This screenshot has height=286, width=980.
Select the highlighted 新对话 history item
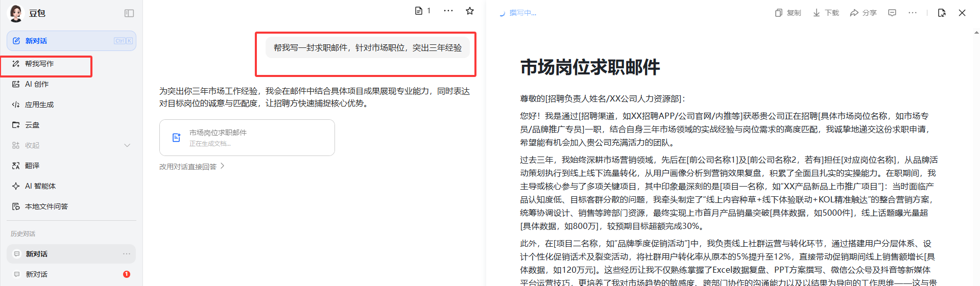pos(71,254)
